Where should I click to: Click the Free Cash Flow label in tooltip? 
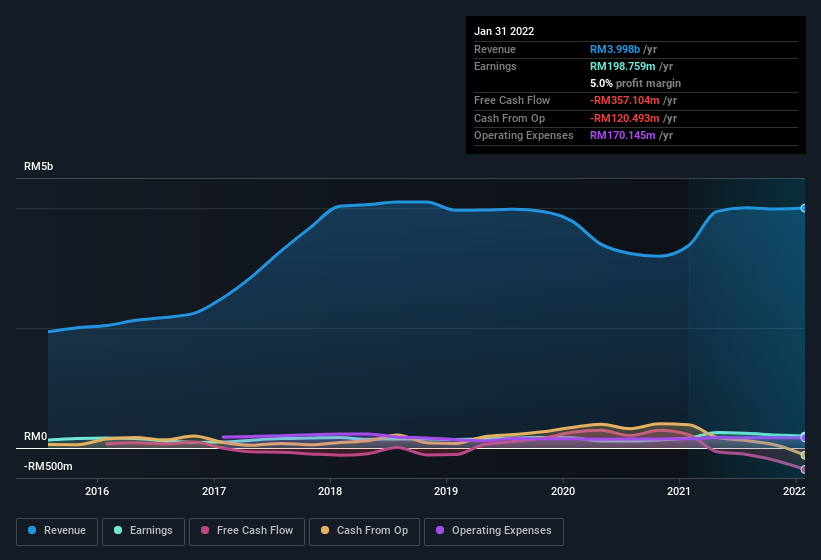click(512, 100)
